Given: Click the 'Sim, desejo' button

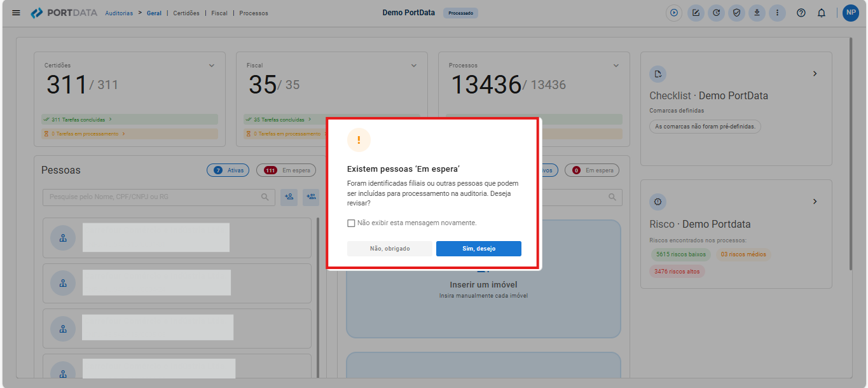Looking at the screenshot, I should pyautogui.click(x=478, y=249).
